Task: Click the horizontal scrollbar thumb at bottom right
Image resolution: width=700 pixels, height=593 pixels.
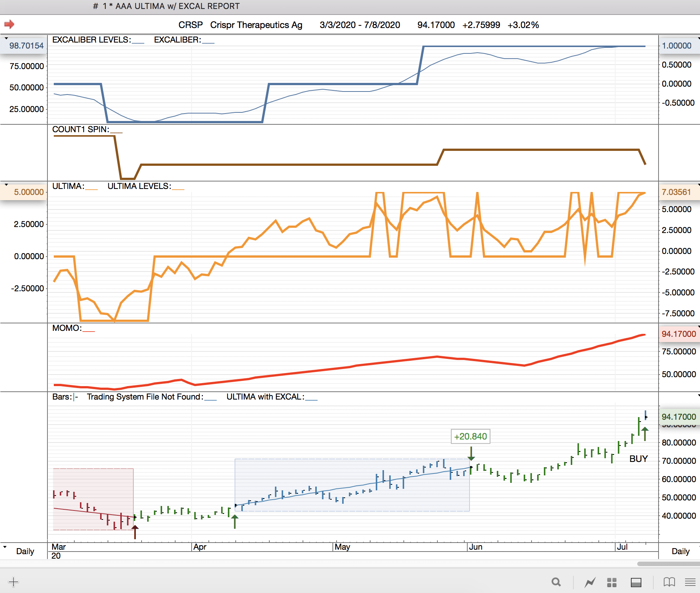Action: (668, 563)
